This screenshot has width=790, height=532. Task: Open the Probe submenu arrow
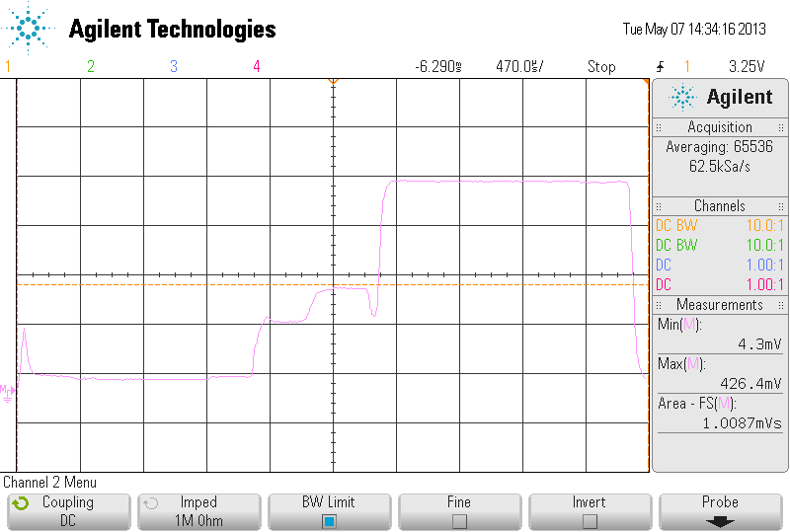[x=720, y=522]
